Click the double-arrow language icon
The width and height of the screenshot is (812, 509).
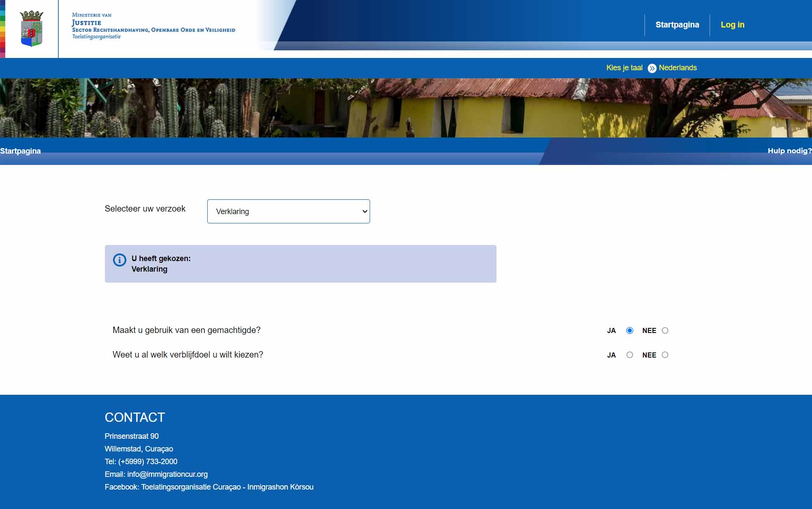652,68
